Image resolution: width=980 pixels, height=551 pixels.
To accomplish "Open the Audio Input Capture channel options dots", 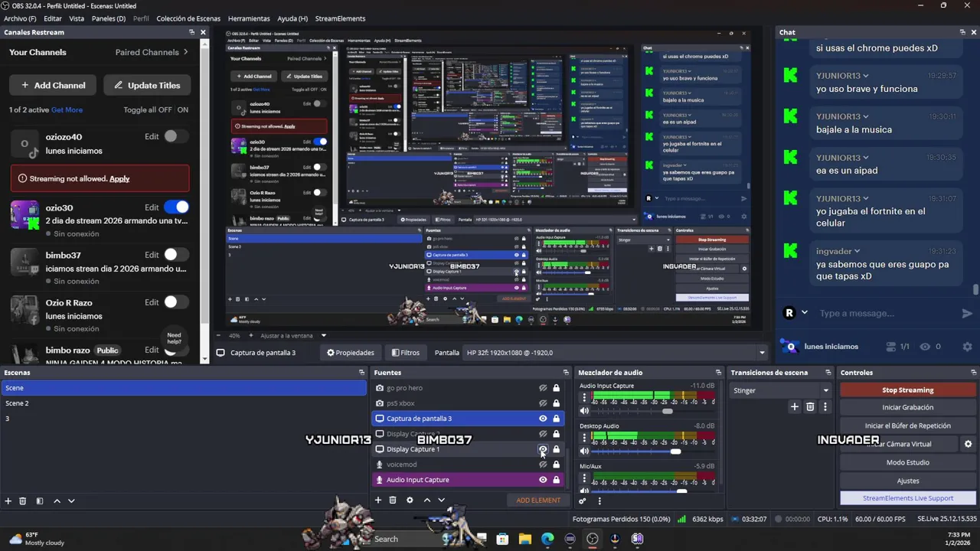I will point(585,398).
